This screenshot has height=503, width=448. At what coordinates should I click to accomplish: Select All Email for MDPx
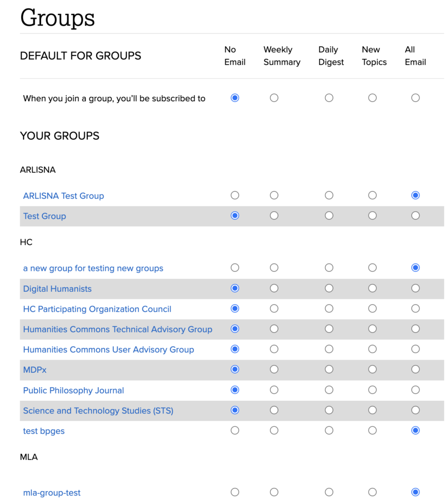tap(415, 369)
